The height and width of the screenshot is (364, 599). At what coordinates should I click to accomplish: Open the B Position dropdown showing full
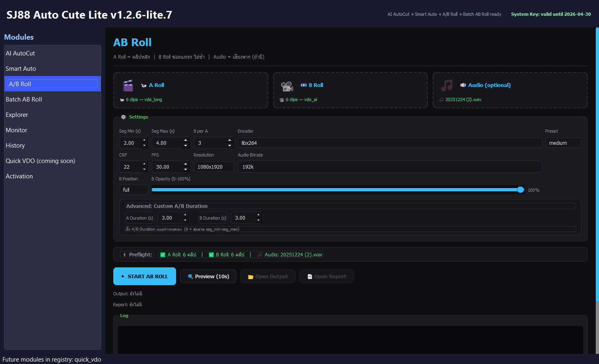[x=134, y=189]
